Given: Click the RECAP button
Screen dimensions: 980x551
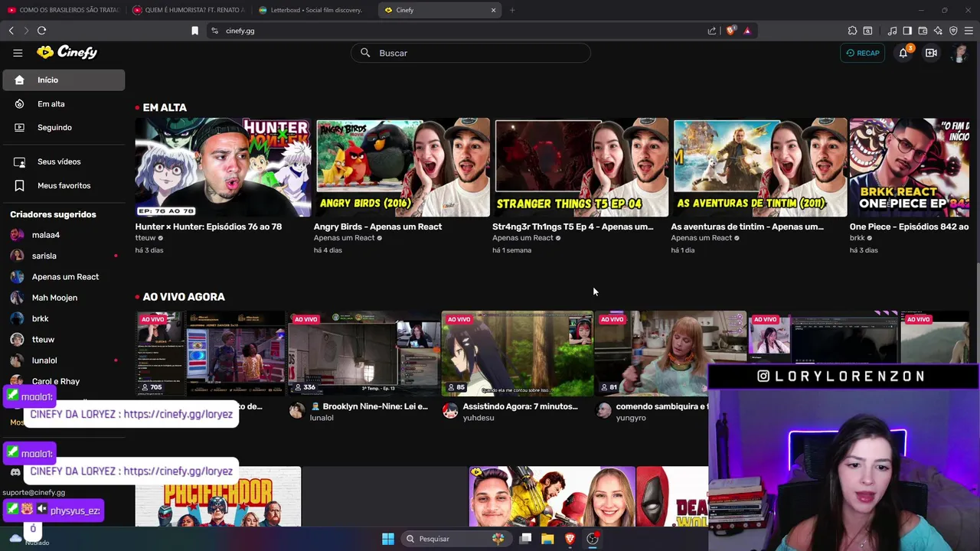Looking at the screenshot, I should (862, 53).
